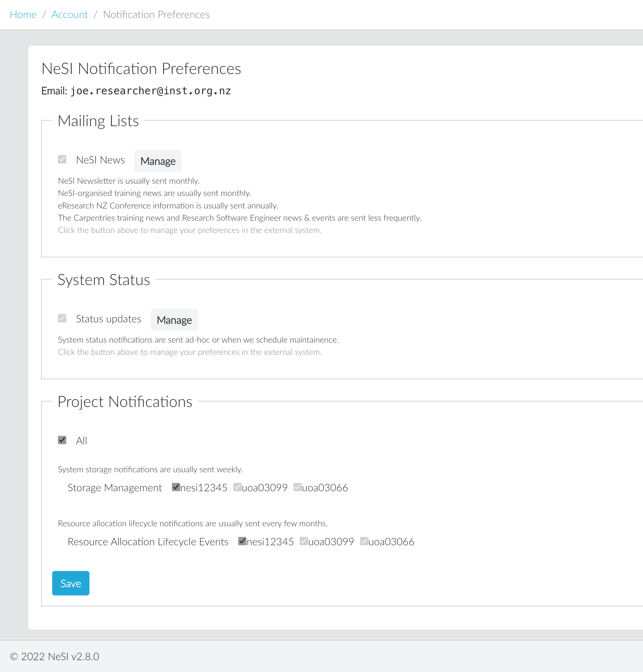643x672 pixels.
Task: Click the Notification Preferences breadcrumb item
Action: 156,14
